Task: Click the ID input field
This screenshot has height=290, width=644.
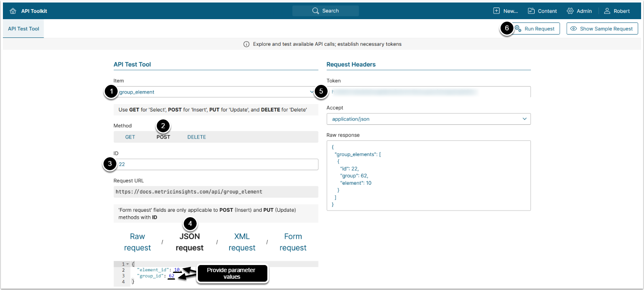Action: click(x=216, y=164)
